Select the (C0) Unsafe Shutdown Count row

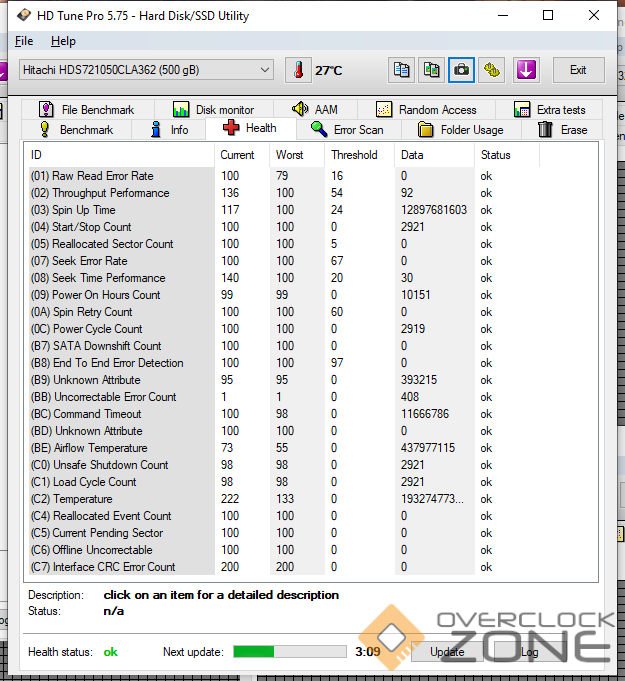(284, 465)
